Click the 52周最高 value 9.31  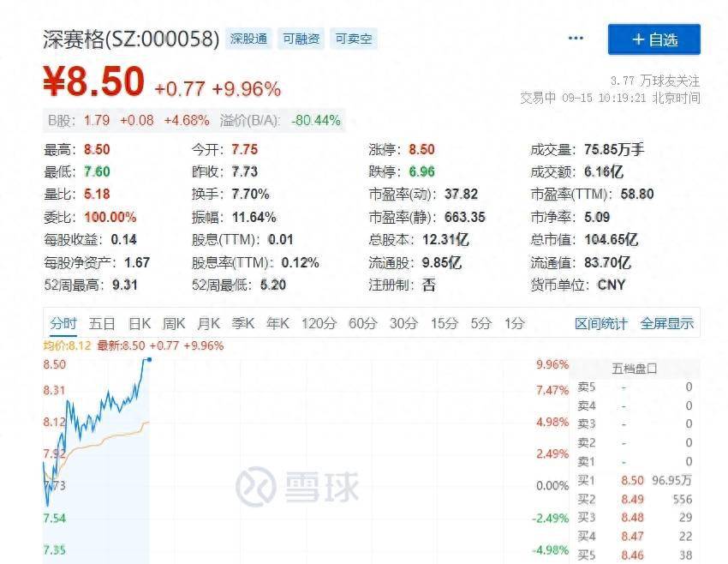[125, 285]
